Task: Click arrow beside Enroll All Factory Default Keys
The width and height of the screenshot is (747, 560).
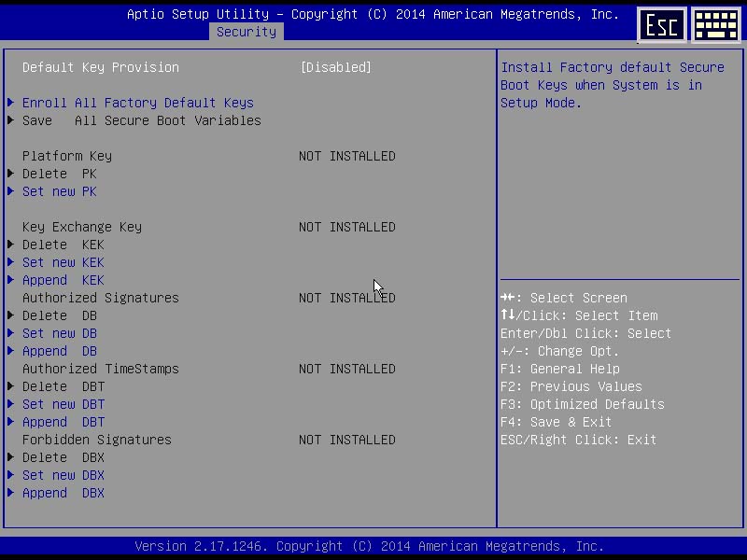Action: [x=11, y=103]
